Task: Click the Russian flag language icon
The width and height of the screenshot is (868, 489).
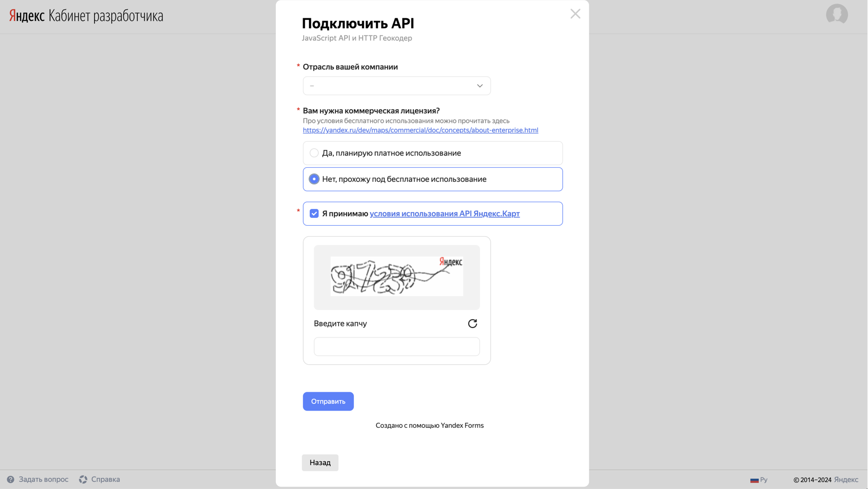Action: (754, 480)
